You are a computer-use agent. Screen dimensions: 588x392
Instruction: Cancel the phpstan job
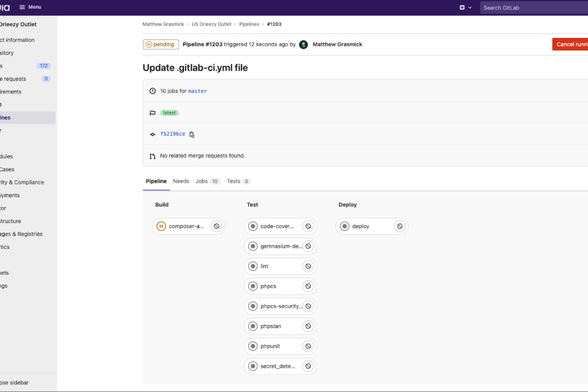(308, 326)
